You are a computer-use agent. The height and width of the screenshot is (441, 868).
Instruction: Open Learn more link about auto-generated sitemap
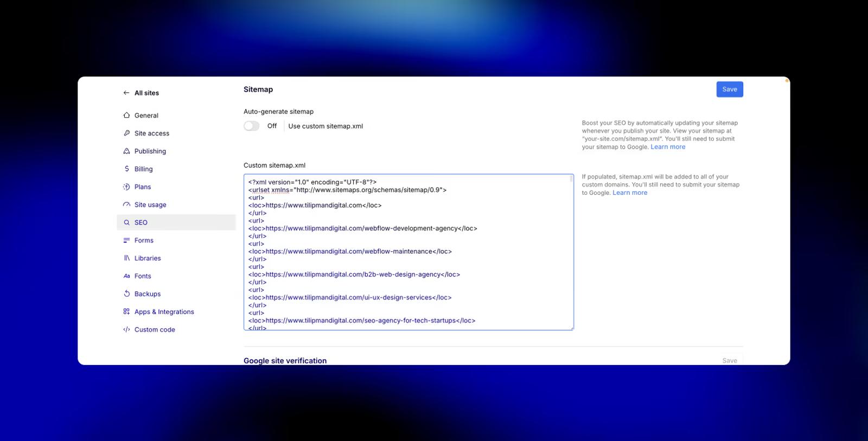668,147
